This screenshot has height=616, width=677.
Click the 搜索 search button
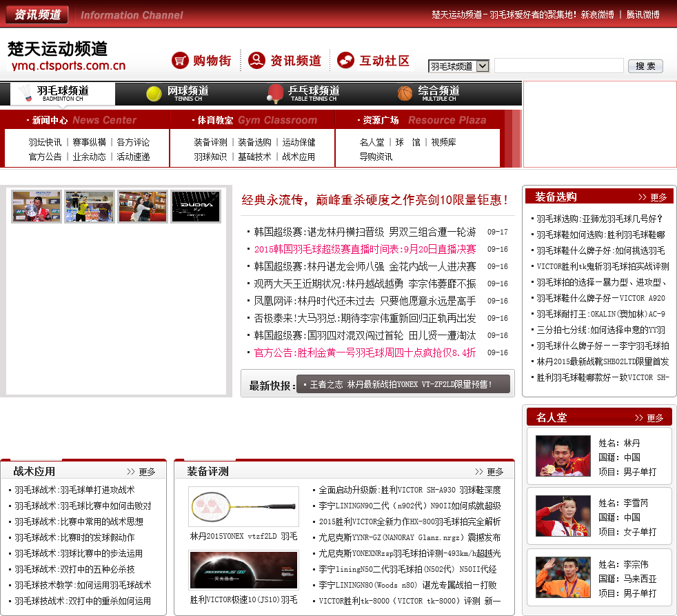click(x=645, y=66)
